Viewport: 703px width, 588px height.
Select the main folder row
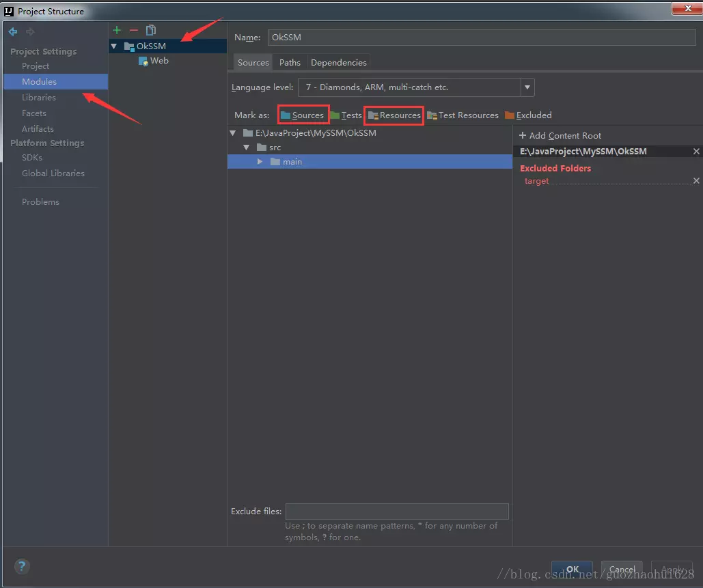[370, 162]
